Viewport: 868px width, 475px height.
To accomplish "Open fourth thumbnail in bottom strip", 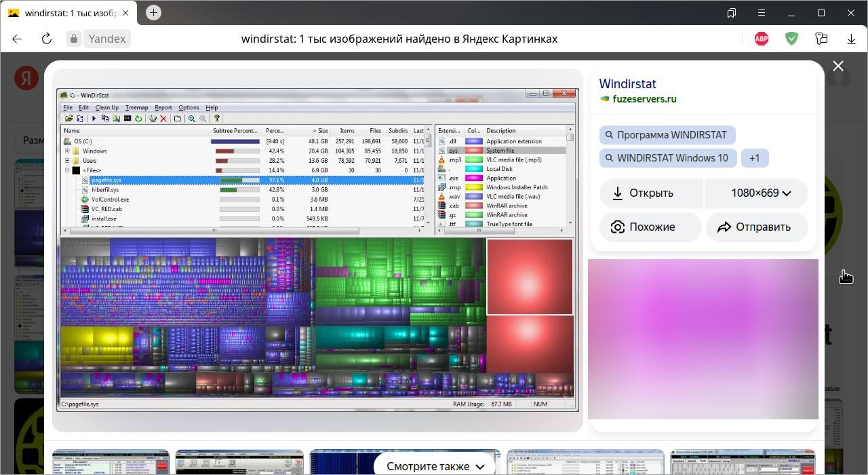I will click(586, 462).
